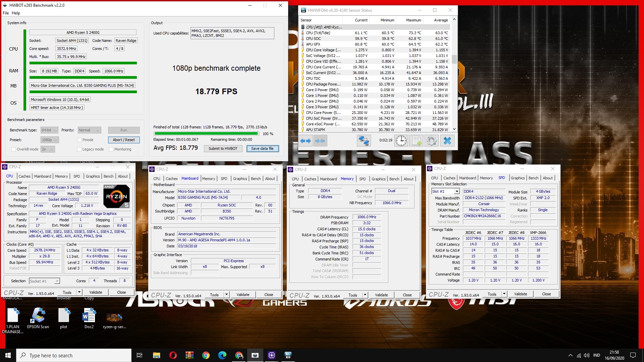Open 1.PLAN DRAINASE desktop file icon
The height and width of the screenshot is (362, 644).
click(x=13, y=320)
